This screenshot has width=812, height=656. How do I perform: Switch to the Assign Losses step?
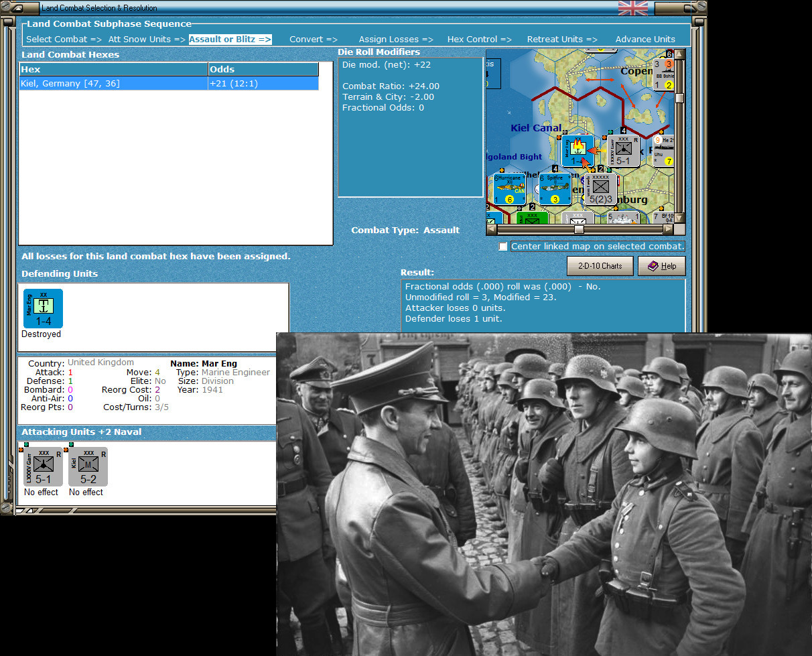coord(395,39)
